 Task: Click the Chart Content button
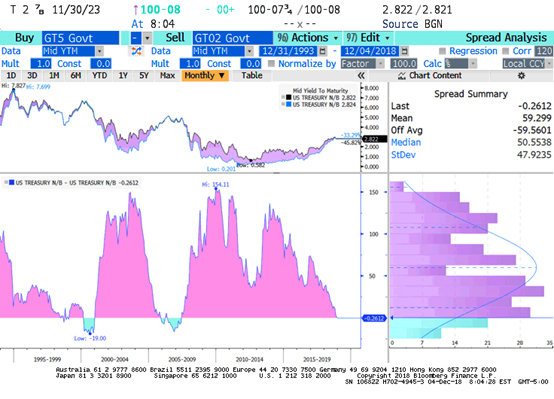[x=430, y=76]
